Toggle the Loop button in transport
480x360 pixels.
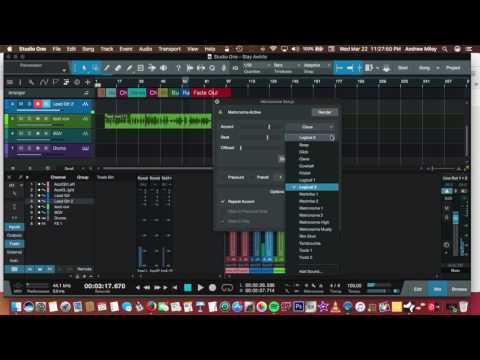pyautogui.click(x=227, y=287)
